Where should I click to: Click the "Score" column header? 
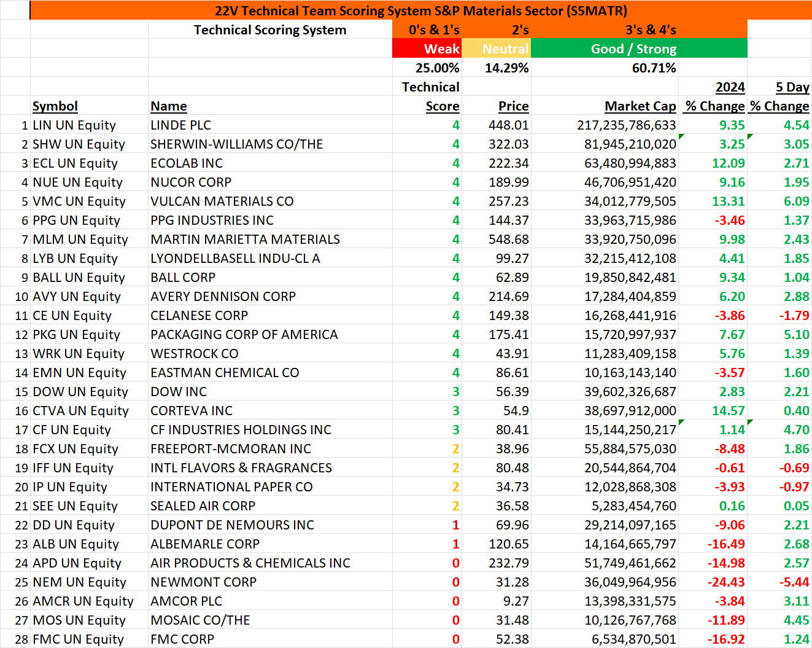pyautogui.click(x=427, y=106)
